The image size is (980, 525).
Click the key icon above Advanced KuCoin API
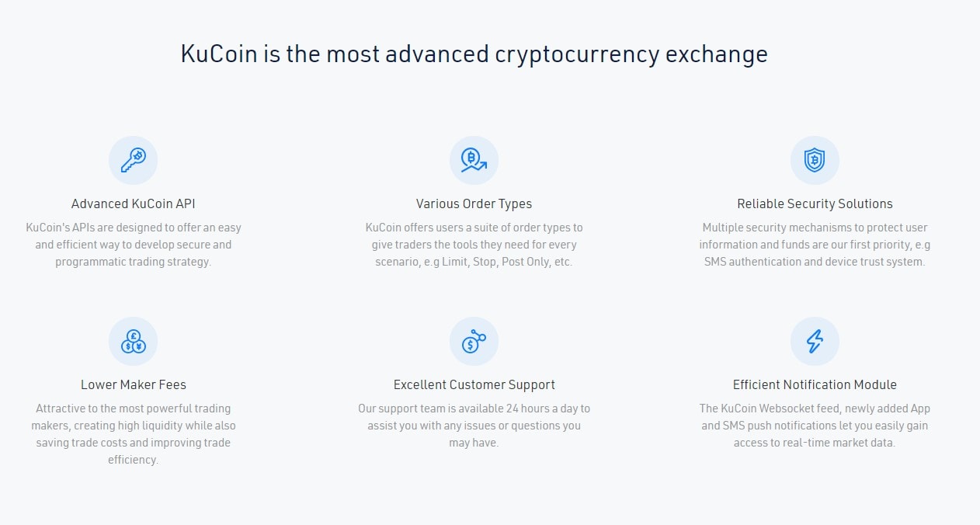[133, 161]
